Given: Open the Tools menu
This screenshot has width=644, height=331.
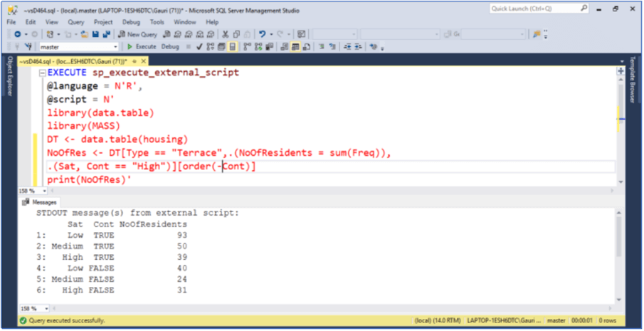Looking at the screenshot, I should pos(157,22).
